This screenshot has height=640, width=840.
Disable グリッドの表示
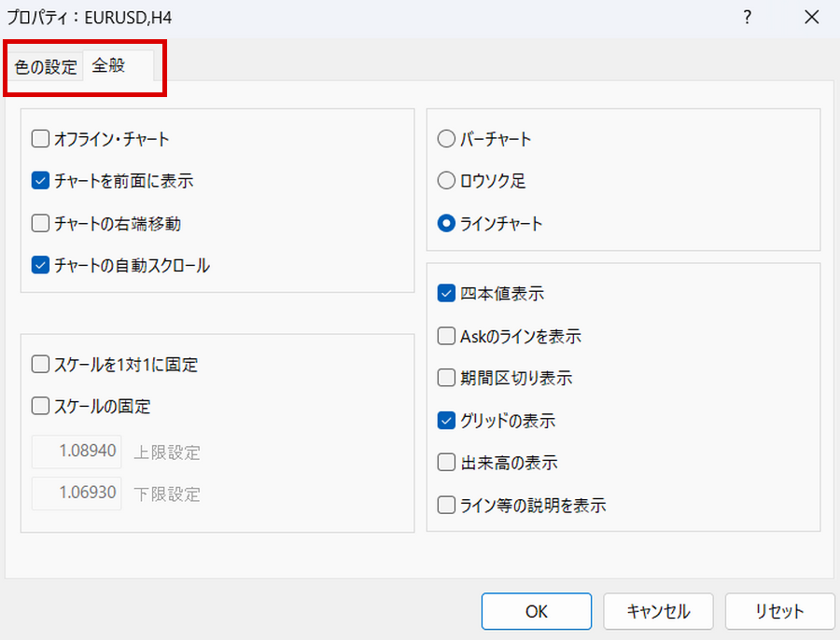click(x=446, y=421)
